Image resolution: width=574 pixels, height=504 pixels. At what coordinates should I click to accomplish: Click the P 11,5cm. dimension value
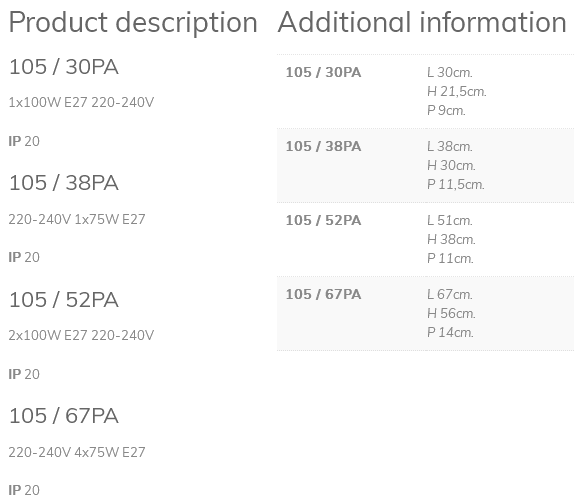click(456, 184)
